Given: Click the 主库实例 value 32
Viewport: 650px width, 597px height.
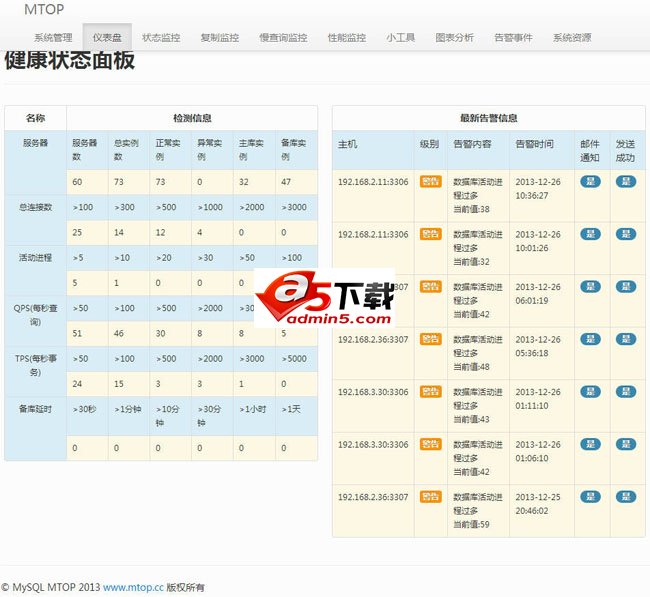Looking at the screenshot, I should pyautogui.click(x=244, y=182).
